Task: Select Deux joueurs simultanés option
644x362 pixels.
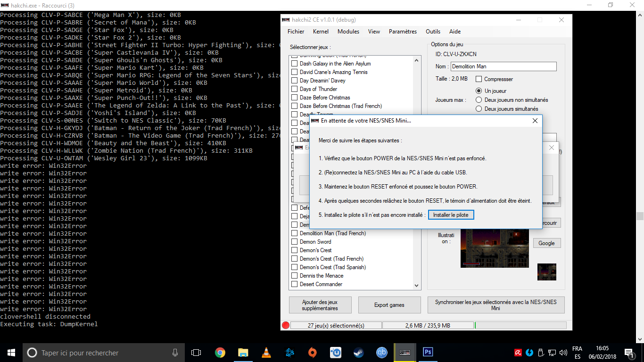Action: click(x=479, y=109)
